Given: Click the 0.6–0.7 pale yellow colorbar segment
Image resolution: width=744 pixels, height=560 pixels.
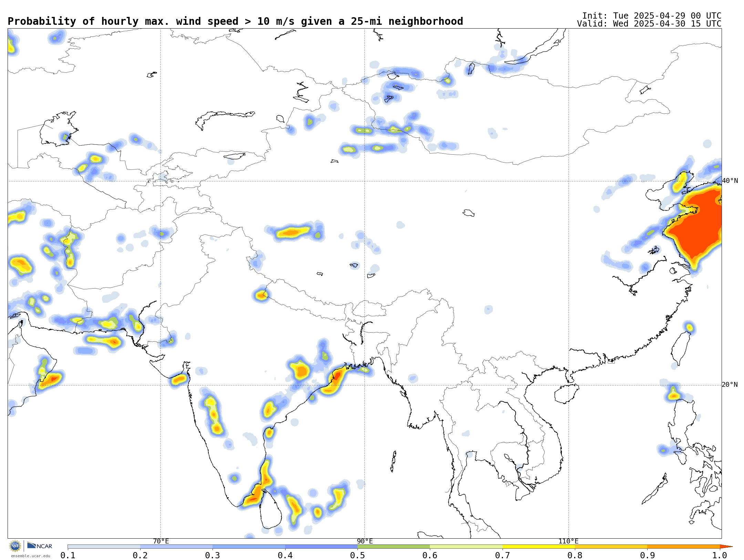Looking at the screenshot, I should coord(466,547).
